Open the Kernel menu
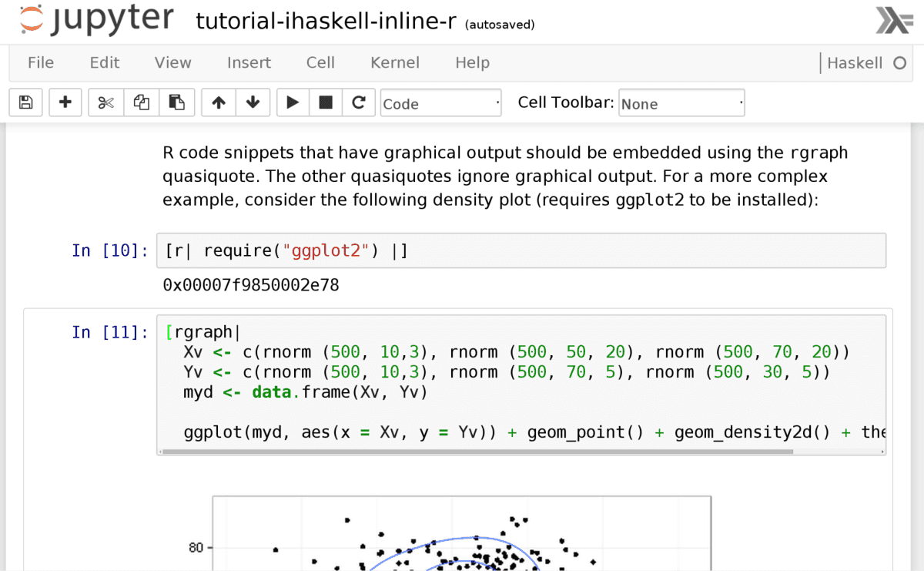Screen dimensions: 924x571 coord(394,63)
